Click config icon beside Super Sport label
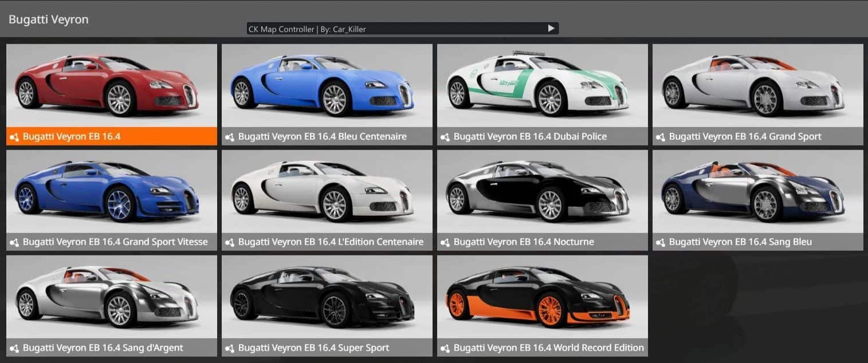This screenshot has width=868, height=363. tap(230, 348)
